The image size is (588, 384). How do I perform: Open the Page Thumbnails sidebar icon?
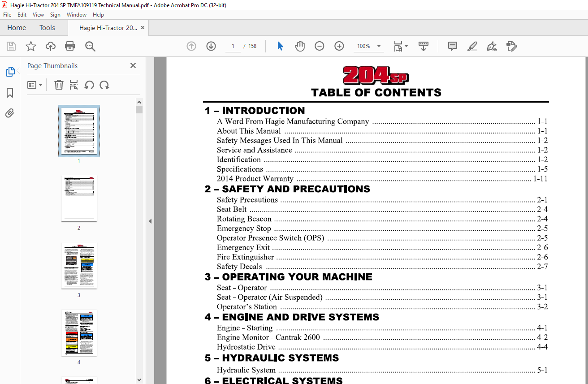(x=10, y=72)
